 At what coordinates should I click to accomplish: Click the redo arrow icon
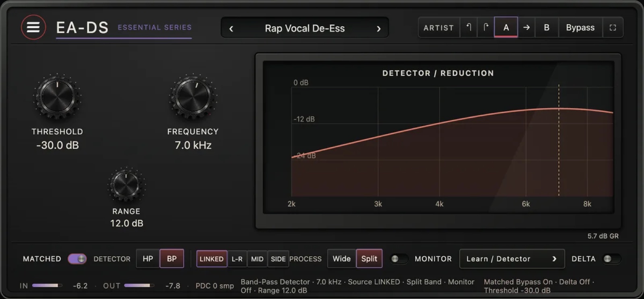pyautogui.click(x=486, y=27)
